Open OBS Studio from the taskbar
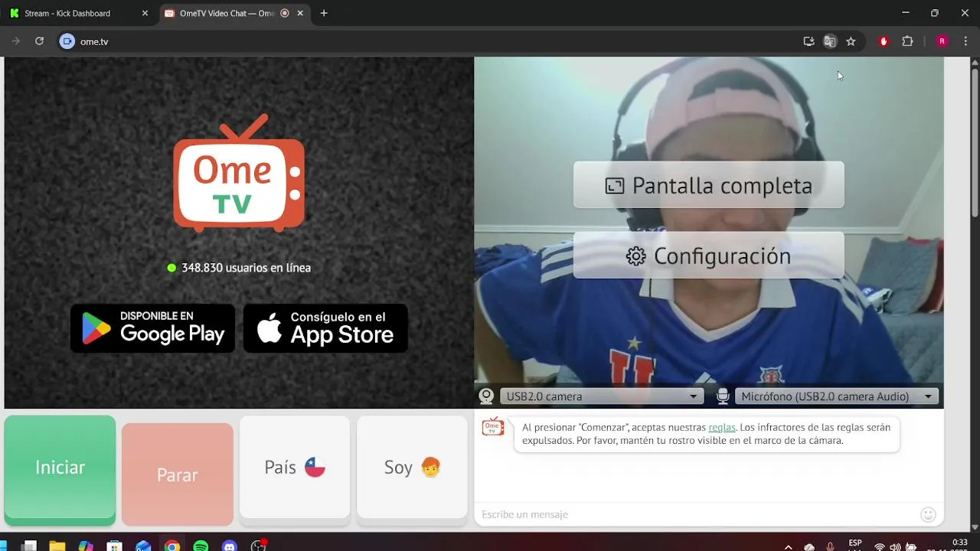This screenshot has width=980, height=551. click(259, 546)
